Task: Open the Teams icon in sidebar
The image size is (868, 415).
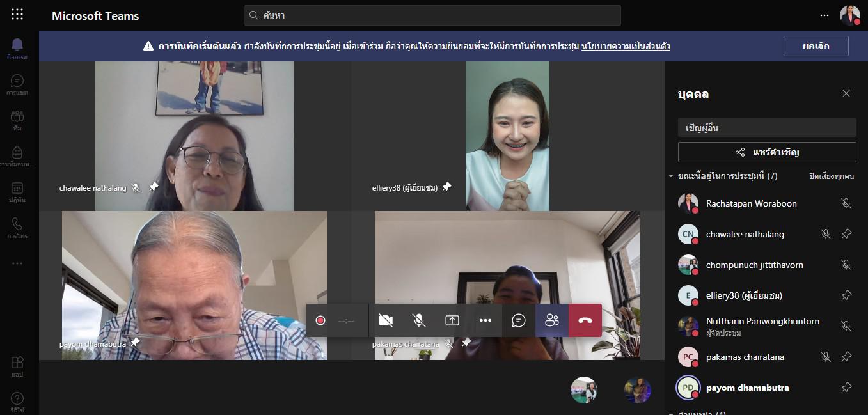Action: 17,119
